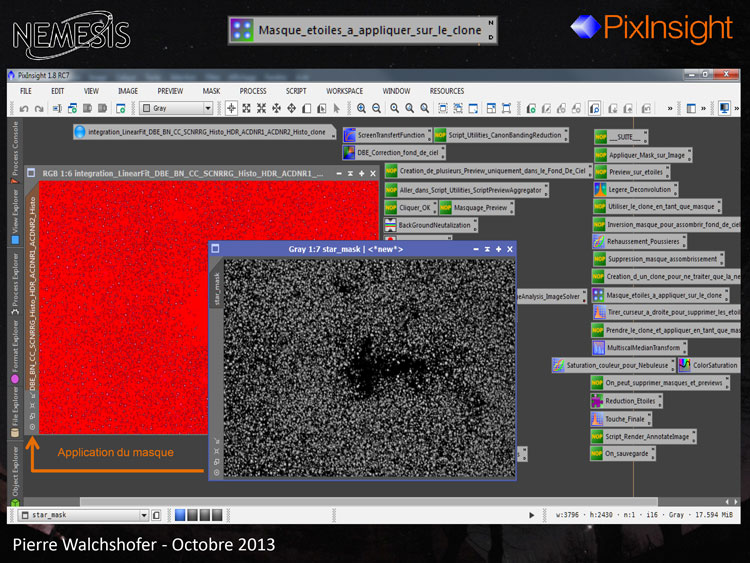Open the Process Console side tab

(x=15, y=152)
